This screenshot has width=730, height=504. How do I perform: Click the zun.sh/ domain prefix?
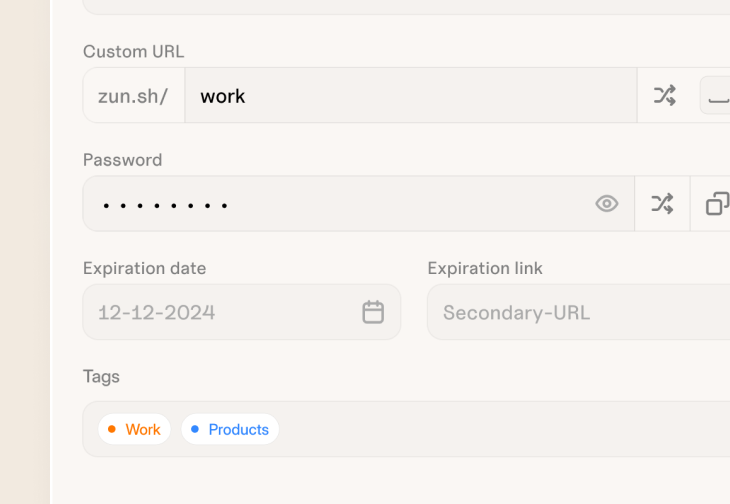(x=133, y=96)
